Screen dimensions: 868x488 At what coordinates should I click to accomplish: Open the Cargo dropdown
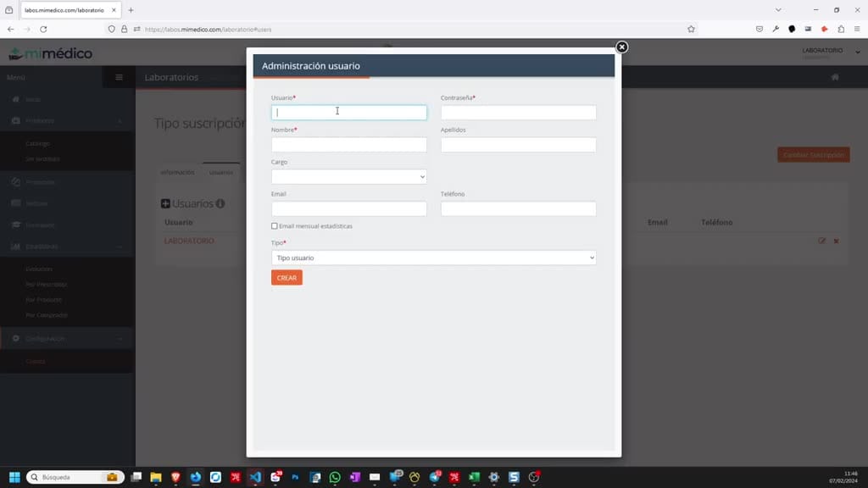(x=348, y=176)
